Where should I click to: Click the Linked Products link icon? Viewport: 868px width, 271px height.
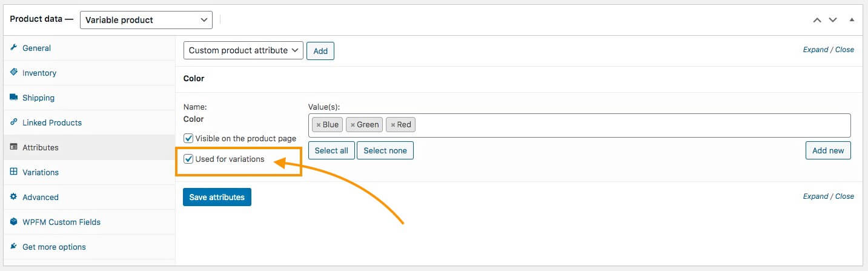[x=14, y=122]
